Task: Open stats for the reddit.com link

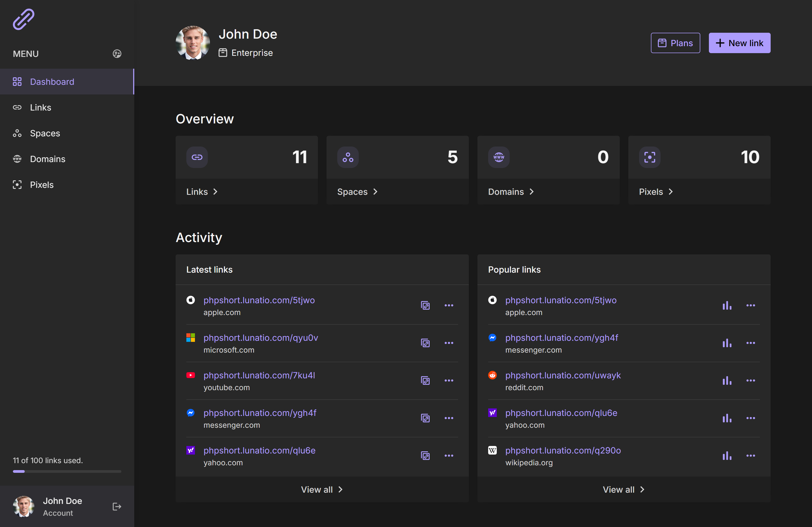Action: [x=727, y=380]
